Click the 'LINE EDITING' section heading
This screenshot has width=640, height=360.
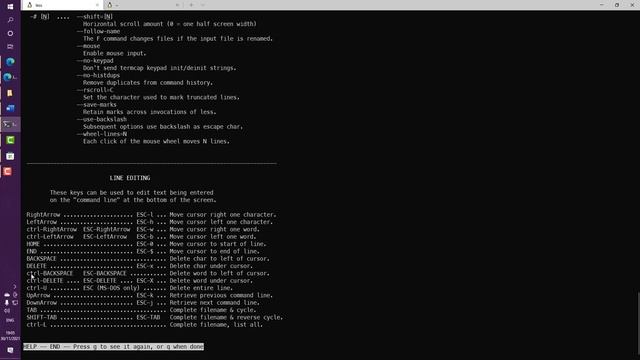(x=130, y=178)
